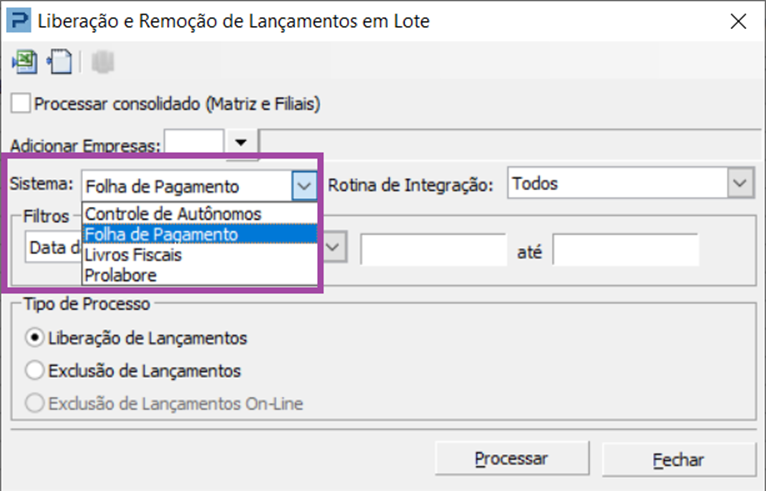
Task: Click the Excel export toolbar icon
Action: (24, 62)
